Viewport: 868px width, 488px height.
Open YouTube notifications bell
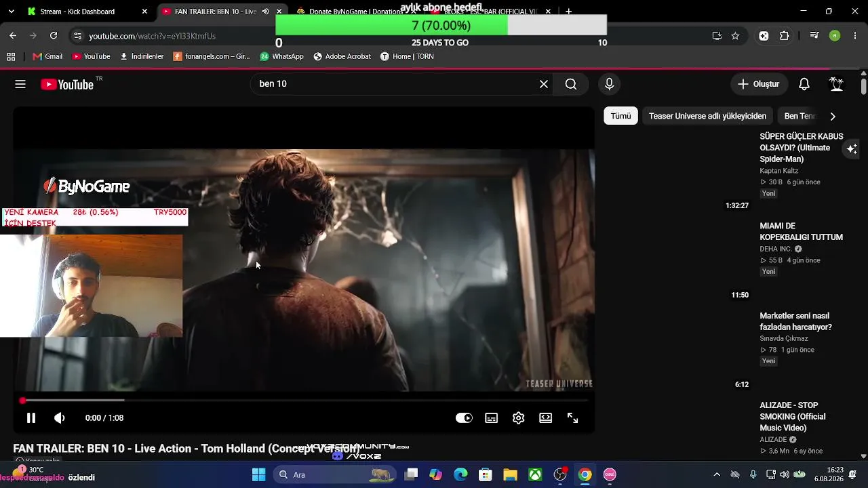click(x=804, y=84)
